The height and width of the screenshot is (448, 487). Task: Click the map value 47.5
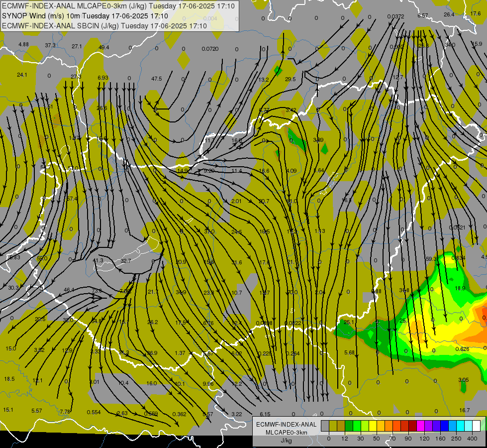click(x=157, y=79)
